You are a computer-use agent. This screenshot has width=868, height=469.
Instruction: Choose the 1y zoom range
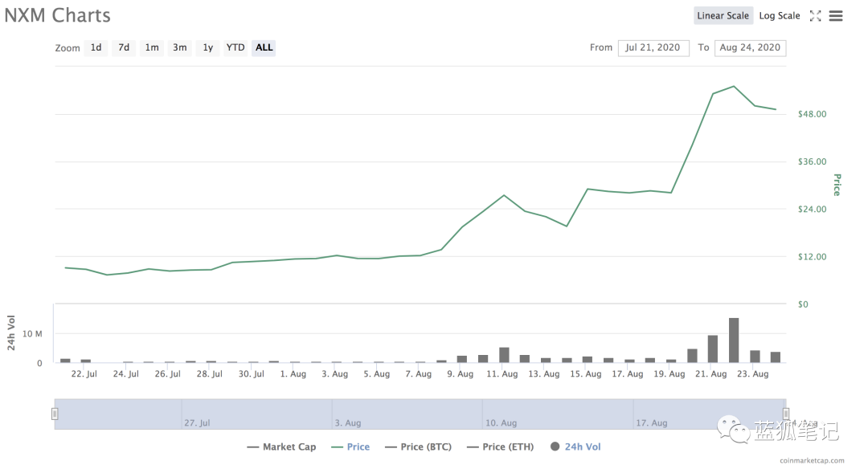pyautogui.click(x=208, y=47)
